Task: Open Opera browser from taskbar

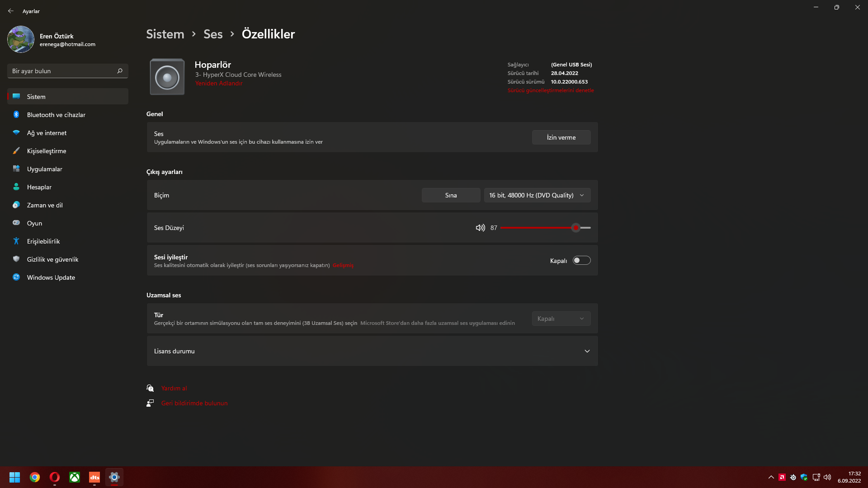Action: pos(55,477)
